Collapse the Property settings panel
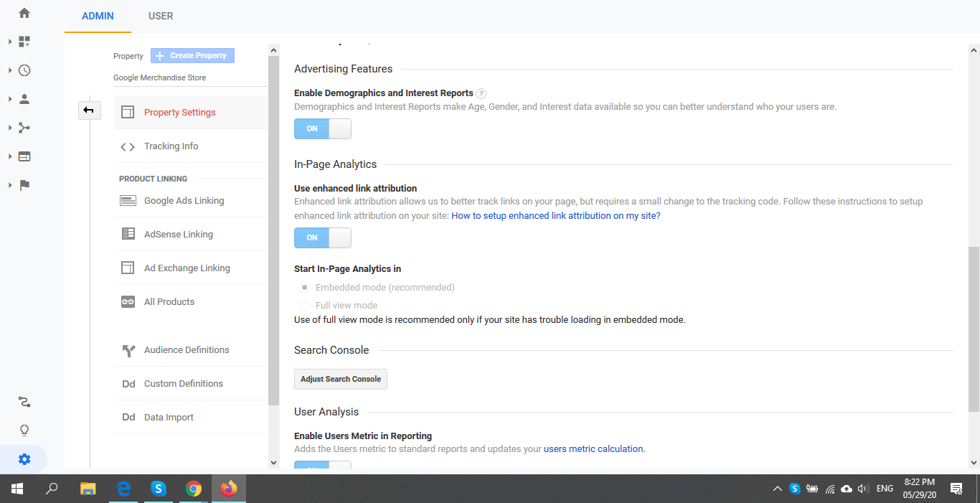The image size is (980, 503). (89, 110)
